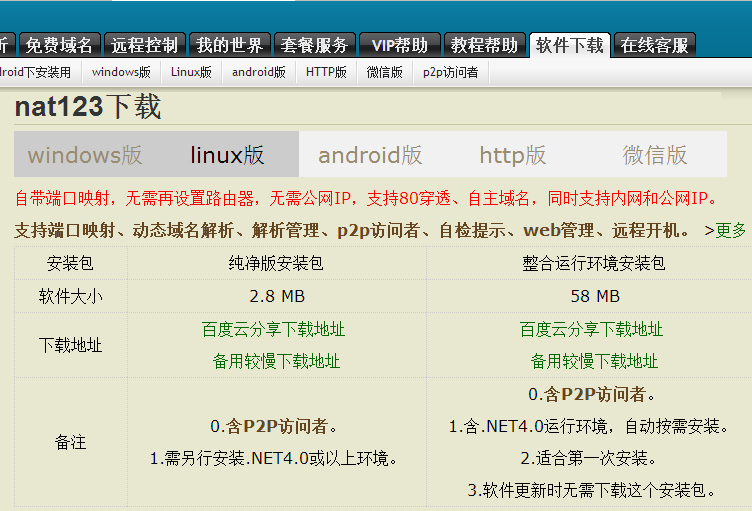Click 0.含P2P访问者 in 纯净版 column
The height and width of the screenshot is (511, 752).
(x=274, y=426)
